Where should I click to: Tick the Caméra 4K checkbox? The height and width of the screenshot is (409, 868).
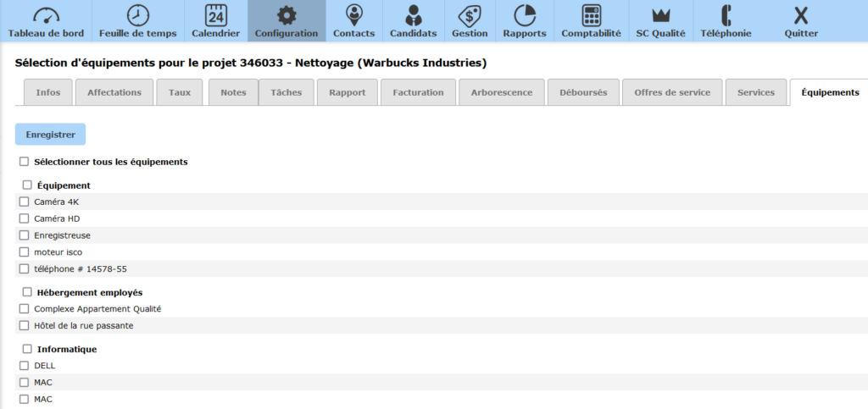25,202
